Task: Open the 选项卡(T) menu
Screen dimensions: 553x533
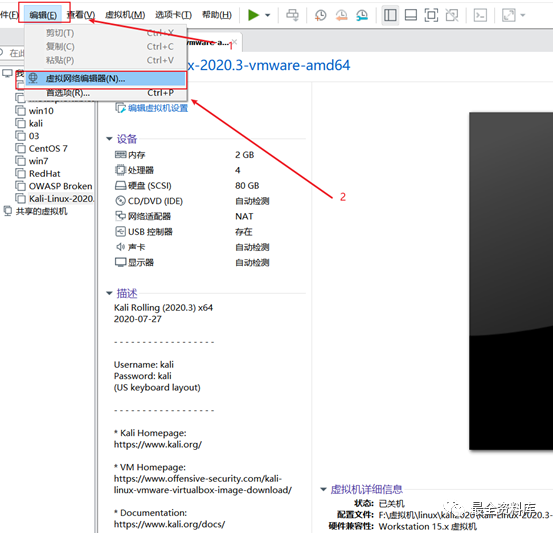Action: (x=174, y=15)
